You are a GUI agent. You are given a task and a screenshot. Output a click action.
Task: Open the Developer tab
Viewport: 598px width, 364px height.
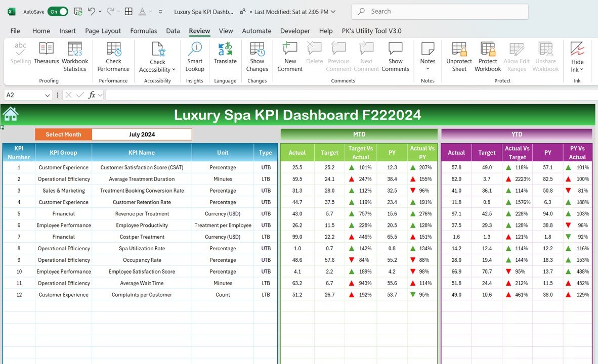[295, 31]
